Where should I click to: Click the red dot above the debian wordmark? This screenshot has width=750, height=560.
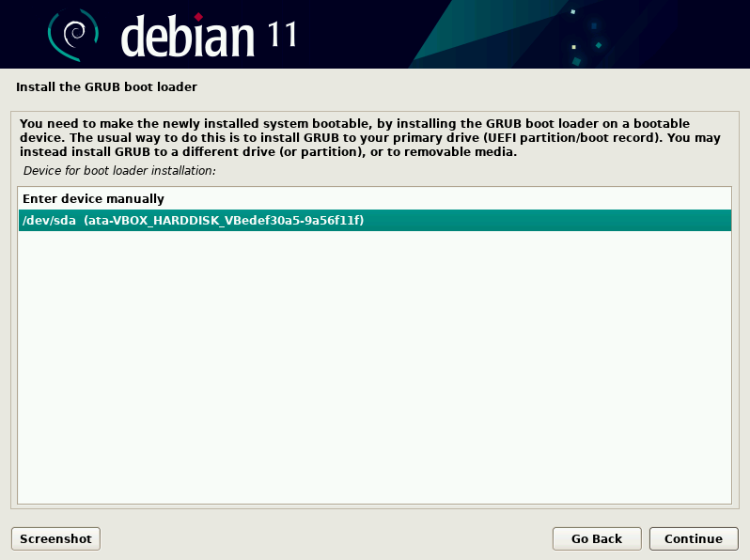198,14
